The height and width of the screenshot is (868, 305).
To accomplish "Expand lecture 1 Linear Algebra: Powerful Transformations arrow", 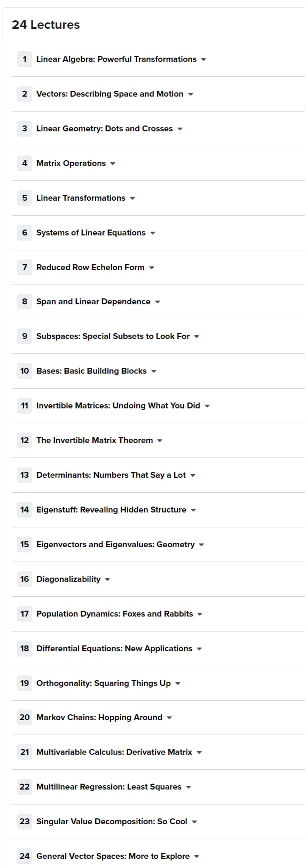I will click(x=204, y=60).
